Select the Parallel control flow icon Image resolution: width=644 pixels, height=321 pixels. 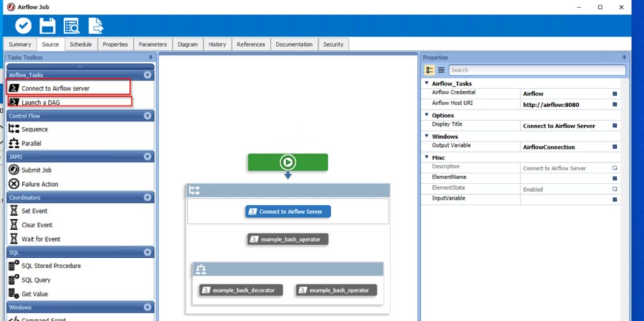click(14, 143)
